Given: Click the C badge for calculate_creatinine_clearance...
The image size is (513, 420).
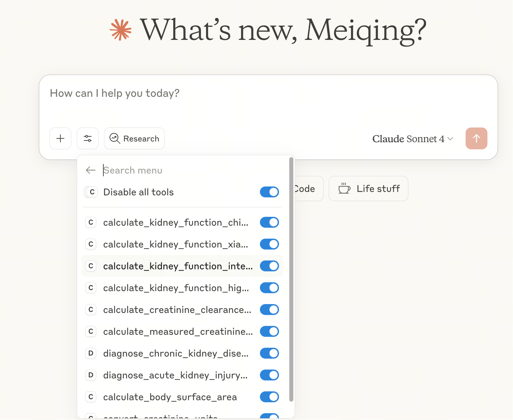Looking at the screenshot, I should [91, 310].
